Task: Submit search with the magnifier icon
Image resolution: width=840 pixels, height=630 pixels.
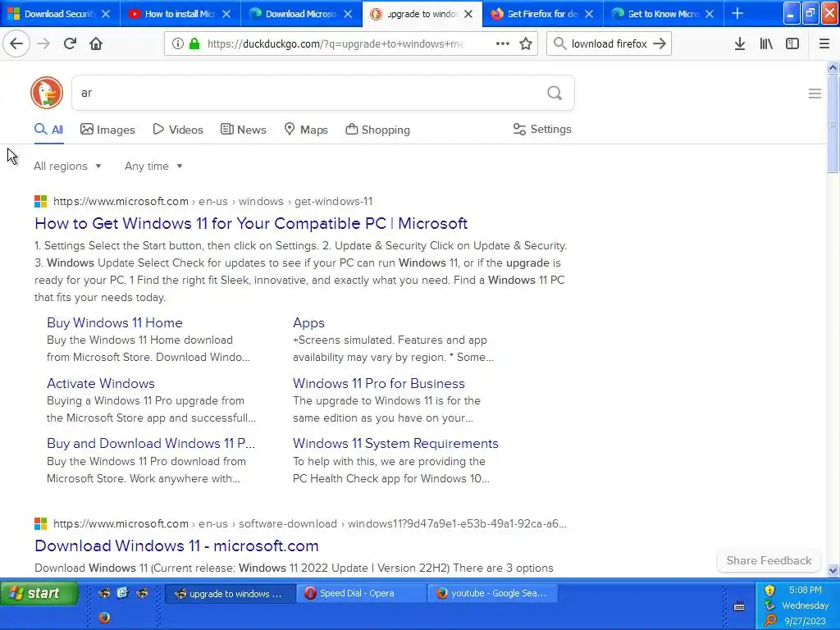Action: coord(555,93)
